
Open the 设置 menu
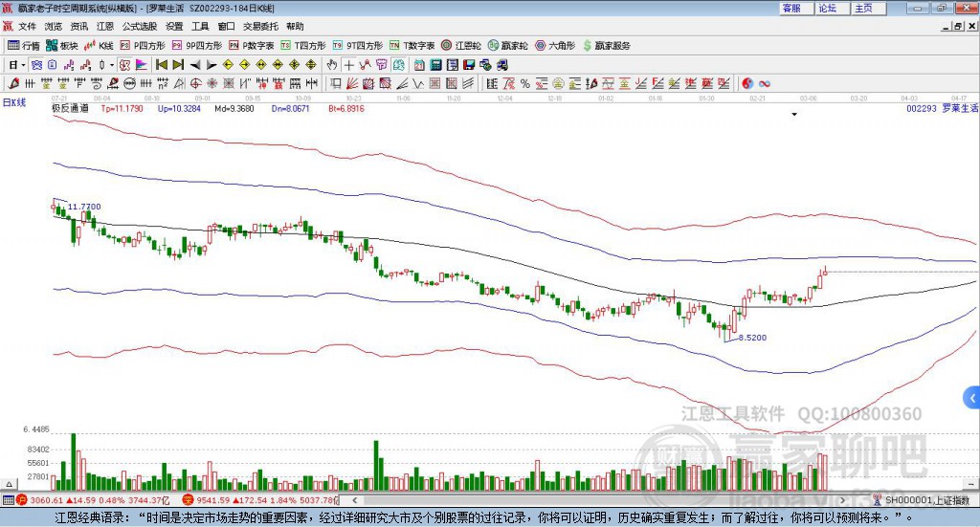click(x=174, y=26)
